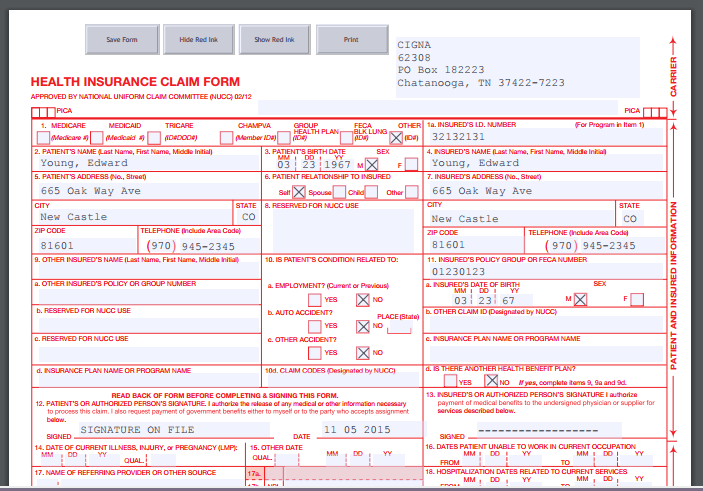Click the Insured's I.D. Number field
Screen dimensions: 703x491
point(545,137)
